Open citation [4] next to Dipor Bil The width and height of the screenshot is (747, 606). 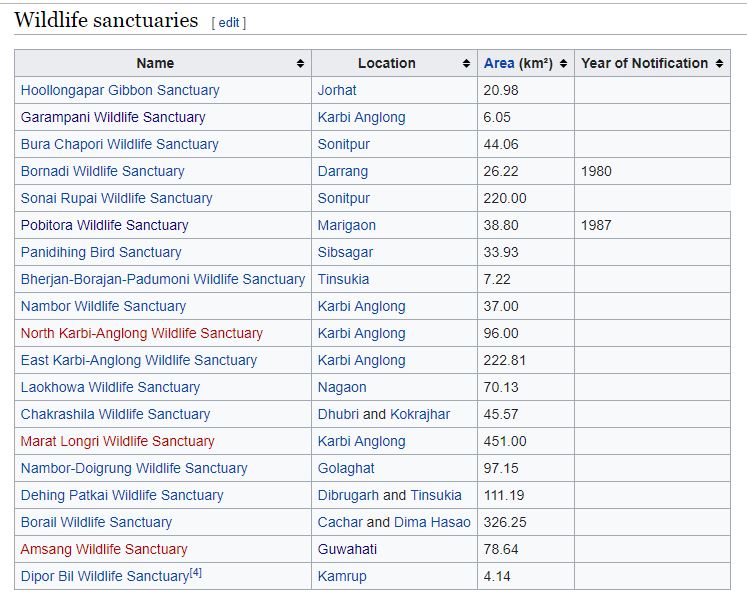(x=197, y=573)
